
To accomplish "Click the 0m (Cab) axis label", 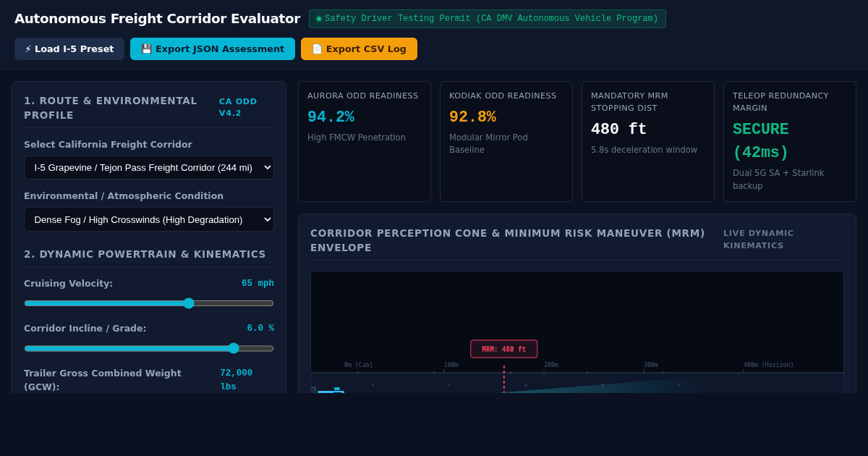I will [359, 365].
